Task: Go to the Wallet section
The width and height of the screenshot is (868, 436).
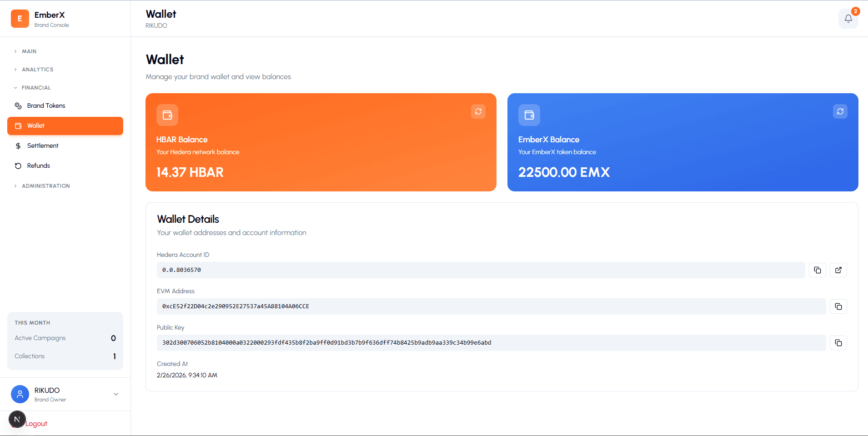Action: pyautogui.click(x=65, y=125)
